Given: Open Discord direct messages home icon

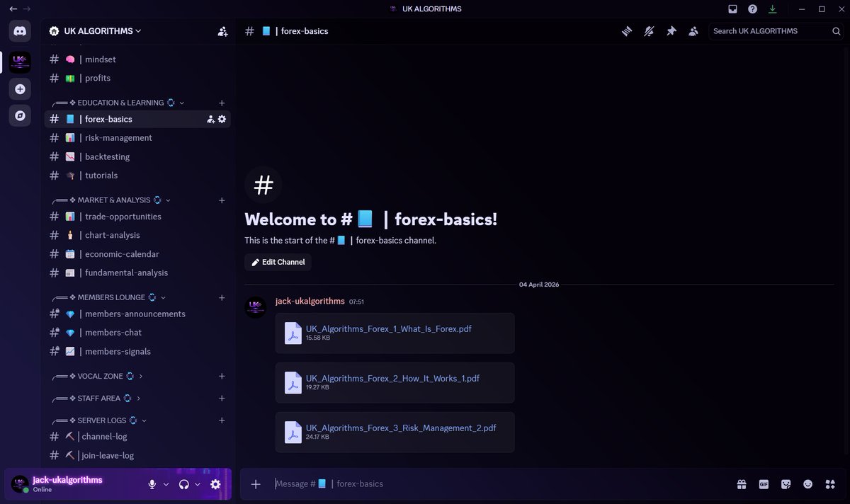Looking at the screenshot, I should point(20,31).
